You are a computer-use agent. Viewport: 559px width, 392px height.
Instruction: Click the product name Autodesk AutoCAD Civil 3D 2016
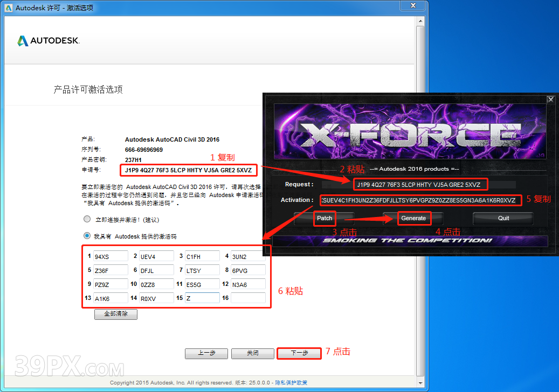(172, 139)
